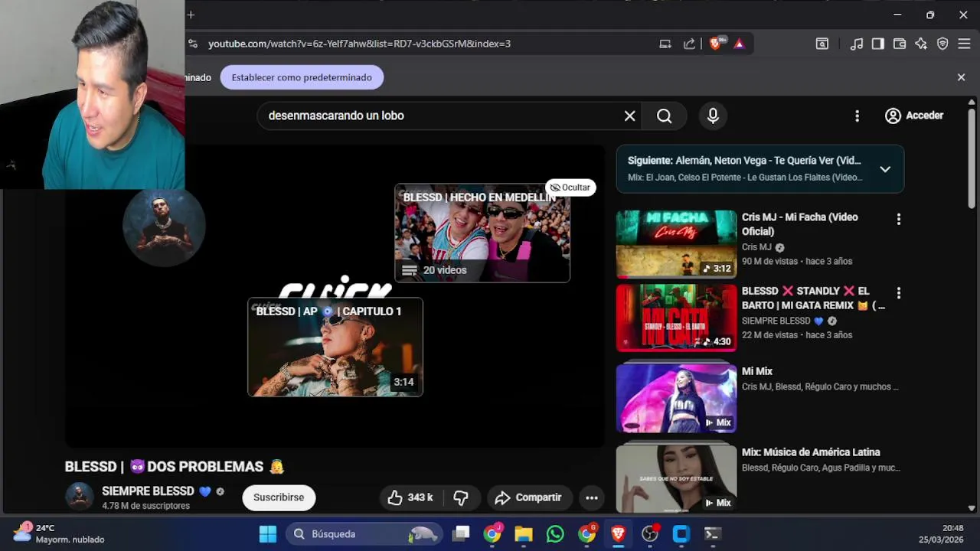Open the tab search icon in toolbar
980x551 pixels.
click(x=822, y=44)
